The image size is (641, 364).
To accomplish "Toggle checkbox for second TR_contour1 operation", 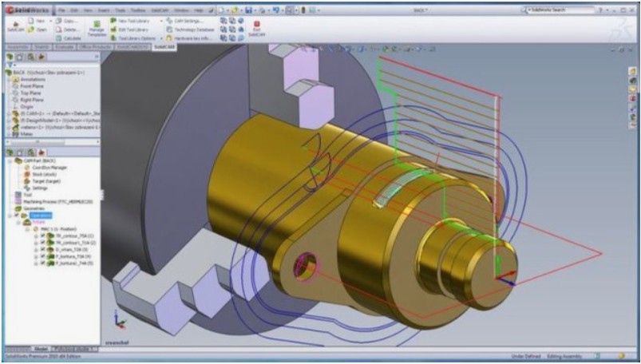I will tap(42, 243).
